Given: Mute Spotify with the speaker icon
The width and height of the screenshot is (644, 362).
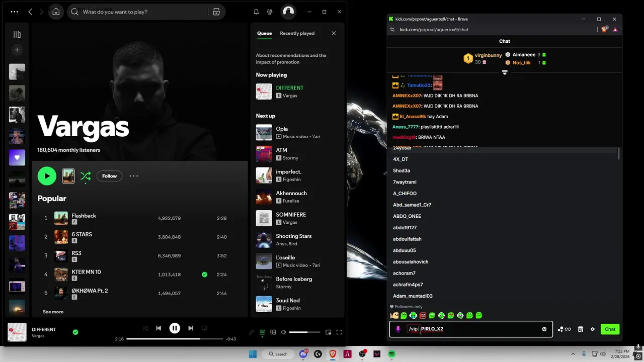Looking at the screenshot, I should 283,332.
